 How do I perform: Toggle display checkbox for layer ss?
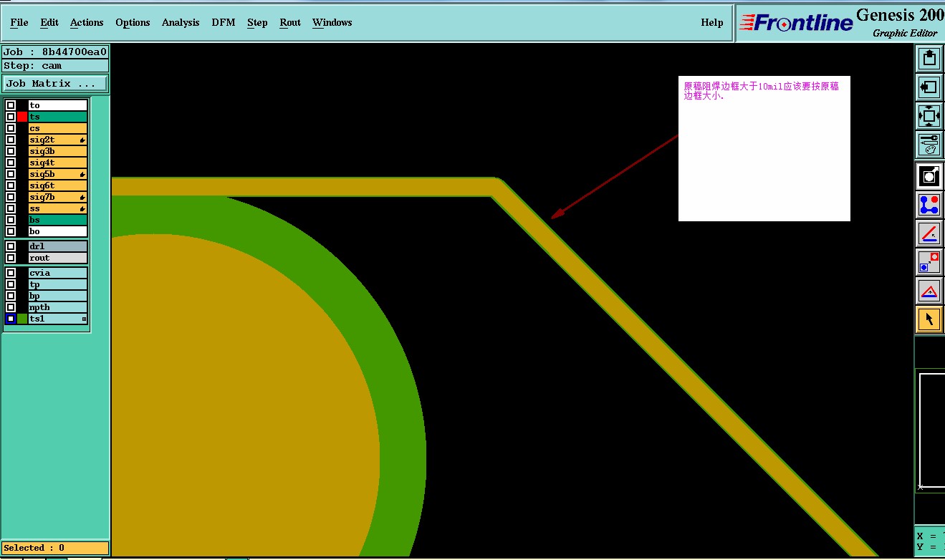pyautogui.click(x=11, y=208)
